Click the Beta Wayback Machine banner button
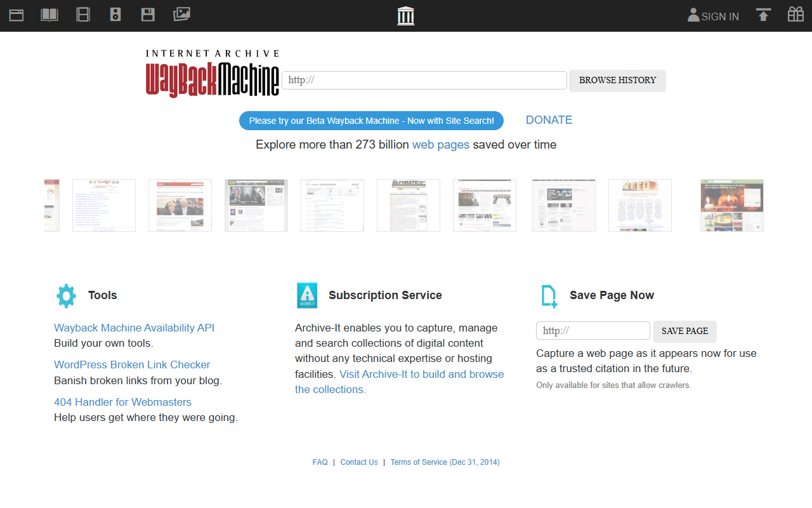This screenshot has height=508, width=812. [x=371, y=121]
